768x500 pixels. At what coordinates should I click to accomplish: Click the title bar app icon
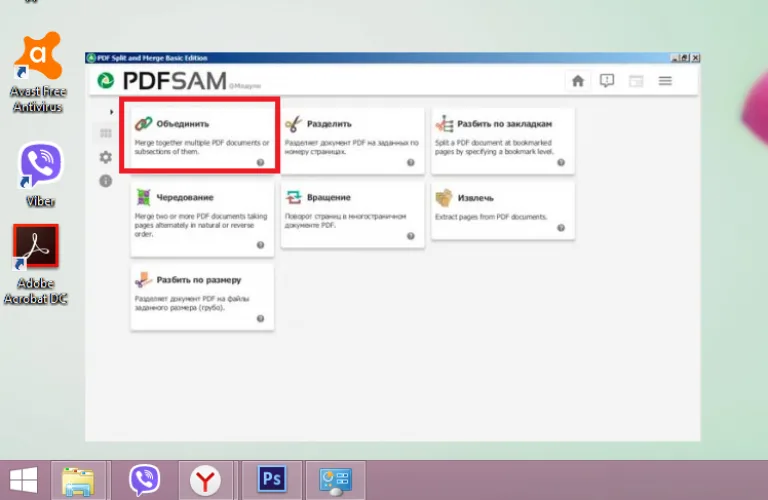[91, 58]
